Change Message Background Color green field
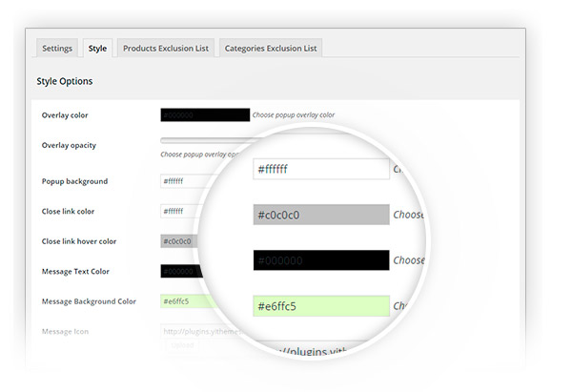The width and height of the screenshot is (572, 392). [x=187, y=301]
